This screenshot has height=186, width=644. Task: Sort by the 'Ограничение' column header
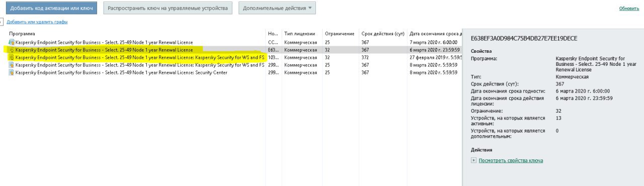(x=340, y=34)
